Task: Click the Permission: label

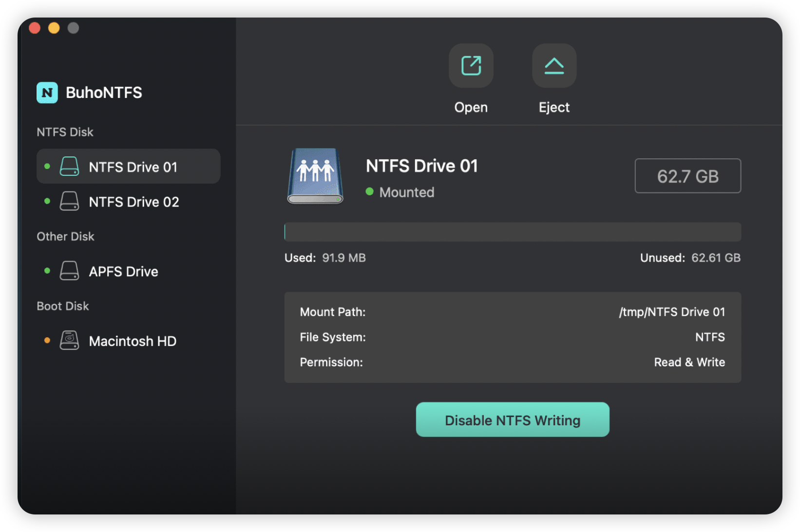Action: click(x=331, y=362)
